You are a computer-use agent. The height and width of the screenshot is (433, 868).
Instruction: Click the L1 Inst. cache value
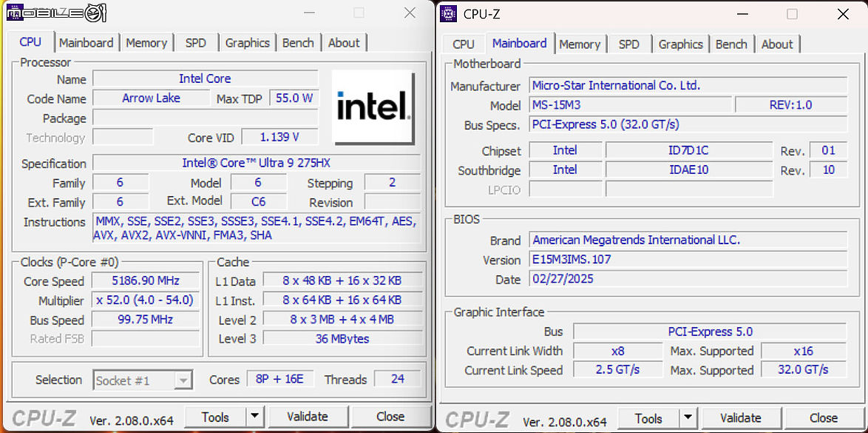(x=342, y=300)
